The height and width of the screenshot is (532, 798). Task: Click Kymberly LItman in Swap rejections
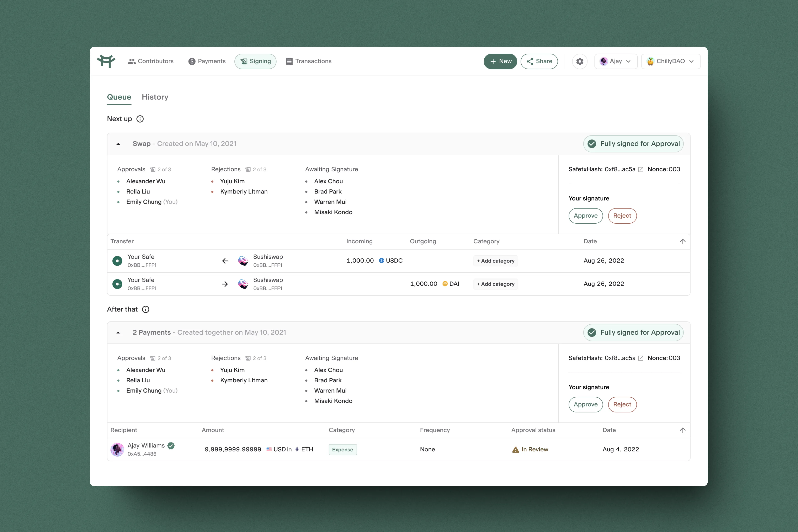point(244,192)
